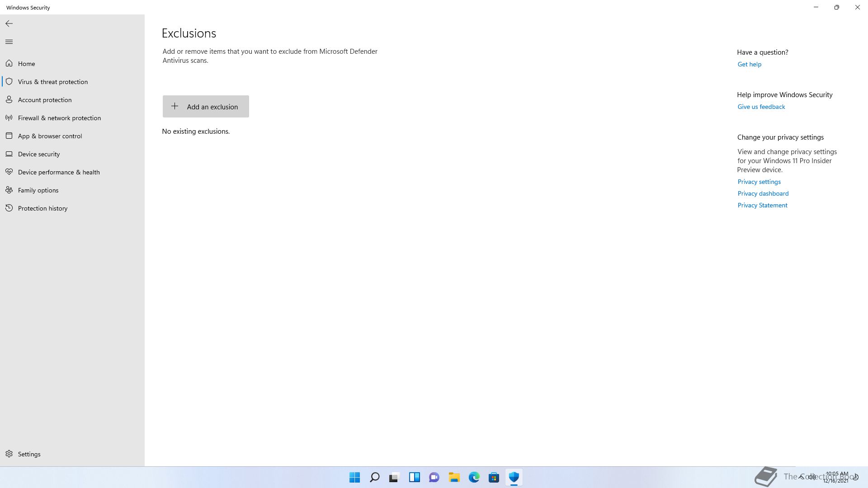Viewport: 868px width, 488px height.
Task: Open the Windows Start menu
Action: [355, 477]
